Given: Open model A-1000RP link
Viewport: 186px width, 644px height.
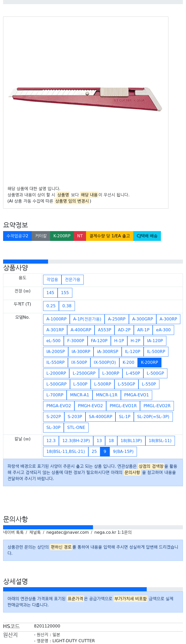Looking at the screenshot, I should (x=56, y=319).
